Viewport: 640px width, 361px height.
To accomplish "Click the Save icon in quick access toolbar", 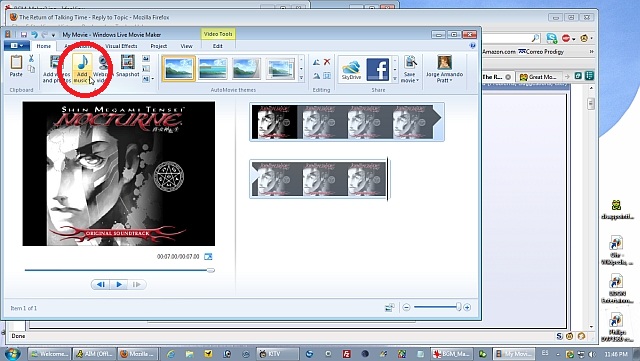I will click(24, 35).
